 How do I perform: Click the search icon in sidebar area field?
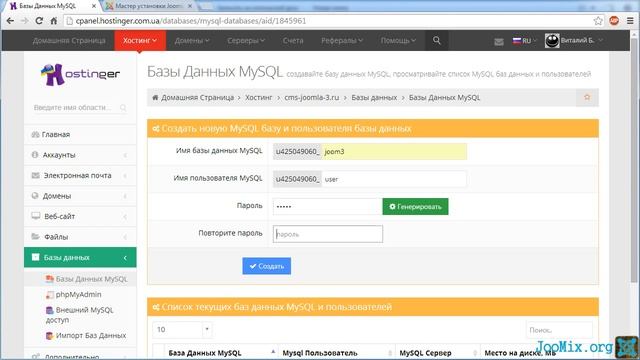(123, 108)
